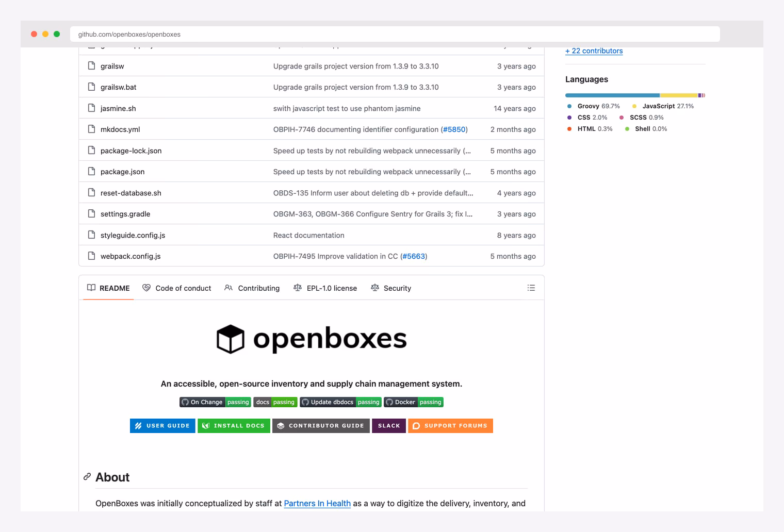Click the file icon beside webpack.config.js
The width and height of the screenshot is (784, 532).
91,256
